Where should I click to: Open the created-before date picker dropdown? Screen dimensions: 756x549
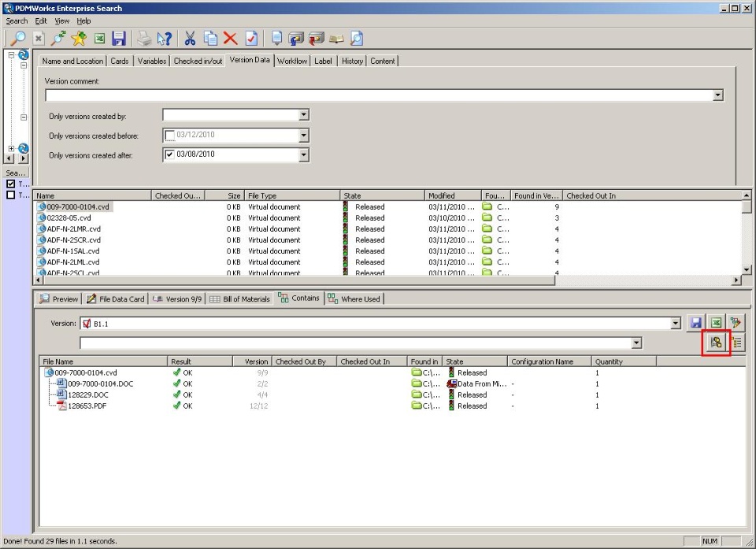[x=303, y=135]
